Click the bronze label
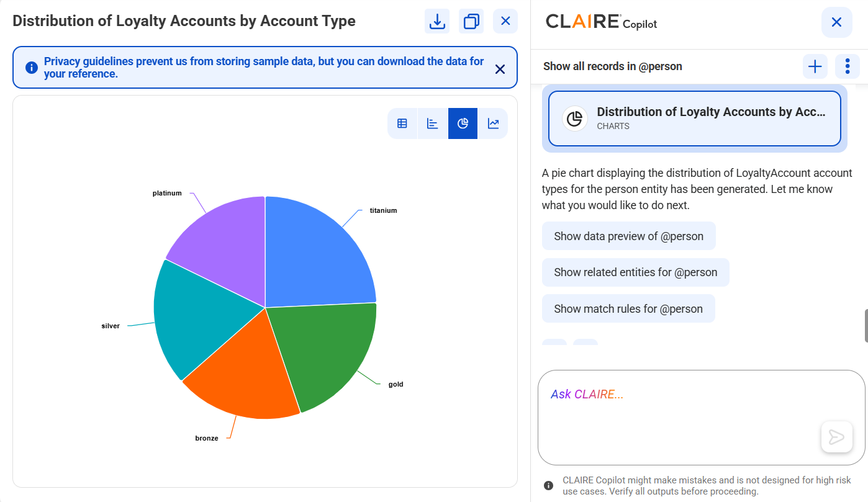This screenshot has width=868, height=502. click(x=207, y=438)
